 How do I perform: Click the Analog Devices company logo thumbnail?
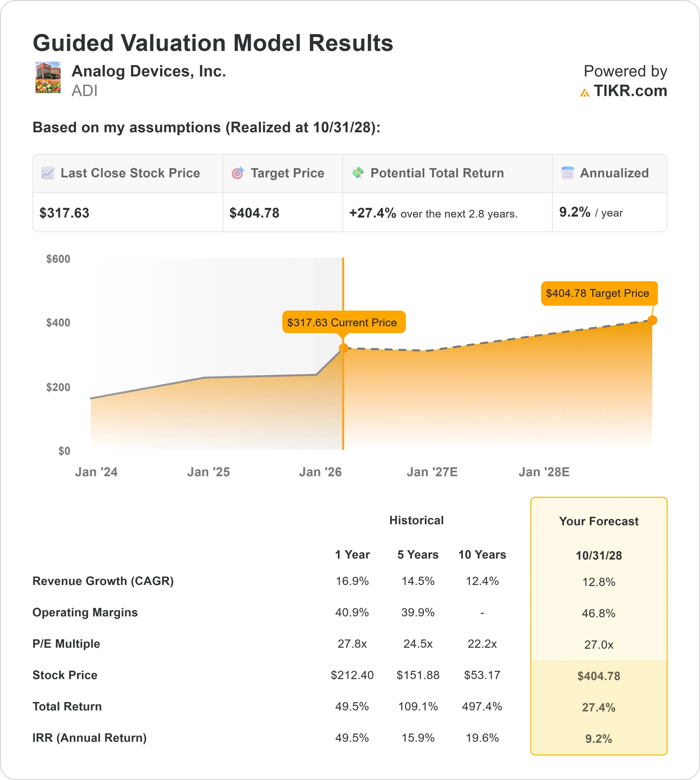click(48, 77)
